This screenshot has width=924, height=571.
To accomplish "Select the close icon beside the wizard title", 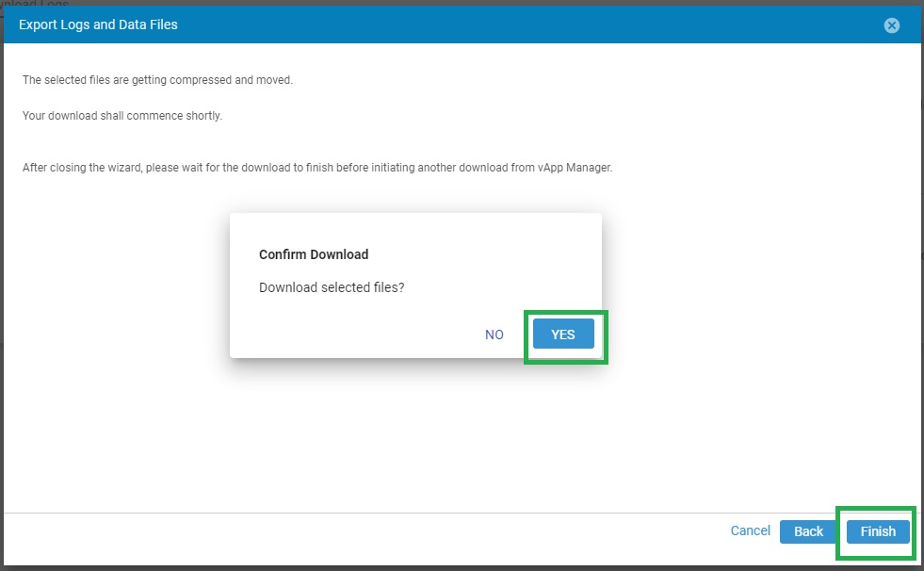I will pos(892,25).
